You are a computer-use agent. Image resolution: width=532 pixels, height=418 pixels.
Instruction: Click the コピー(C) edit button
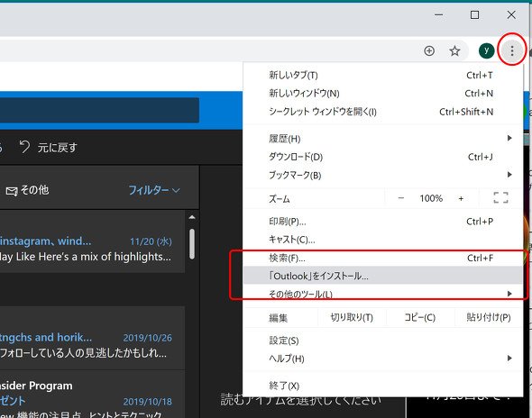pos(419,318)
